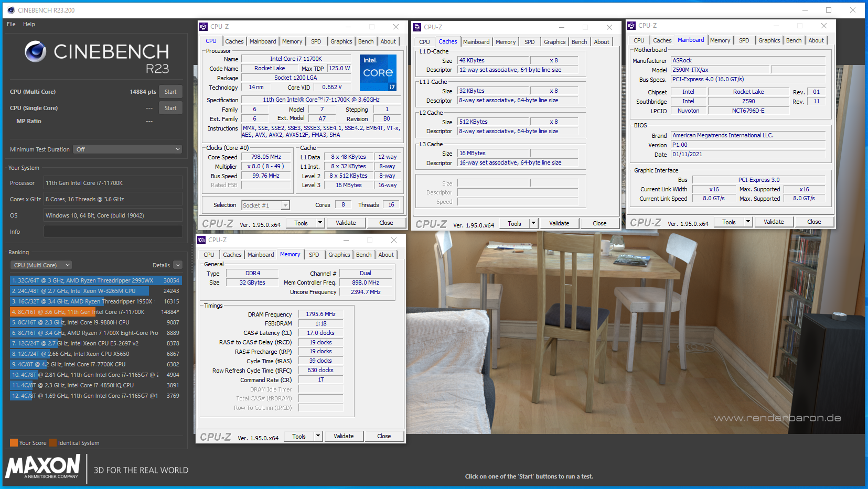Screen dimensions: 868x489
Task: Select the Intel Xeon W-3265M ranking row
Action: pyautogui.click(x=96, y=291)
